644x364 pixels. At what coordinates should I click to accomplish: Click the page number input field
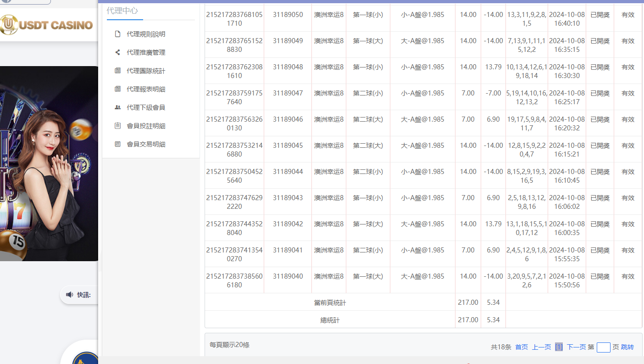point(604,347)
